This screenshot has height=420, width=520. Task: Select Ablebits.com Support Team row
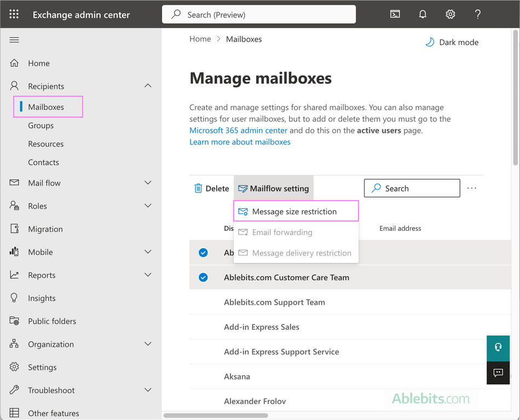coord(350,302)
